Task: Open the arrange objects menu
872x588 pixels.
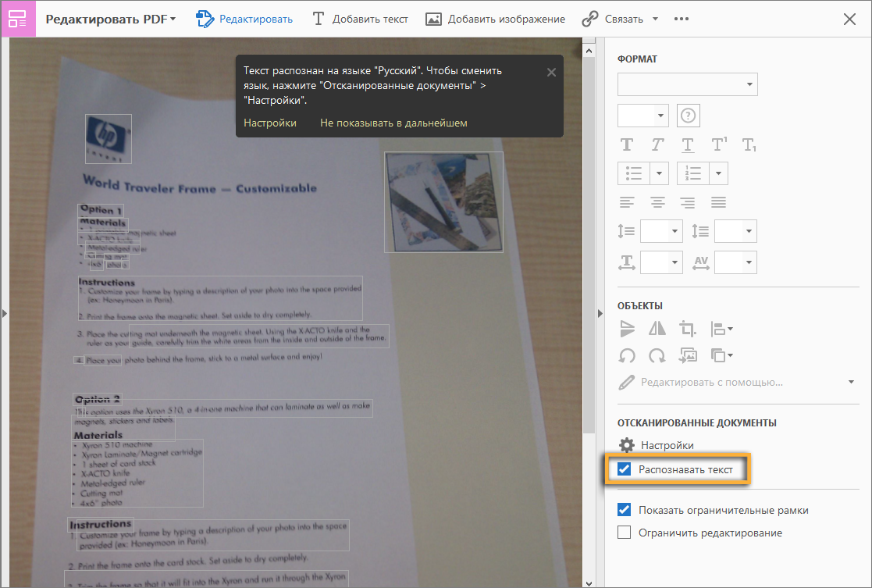Action: pos(721,355)
